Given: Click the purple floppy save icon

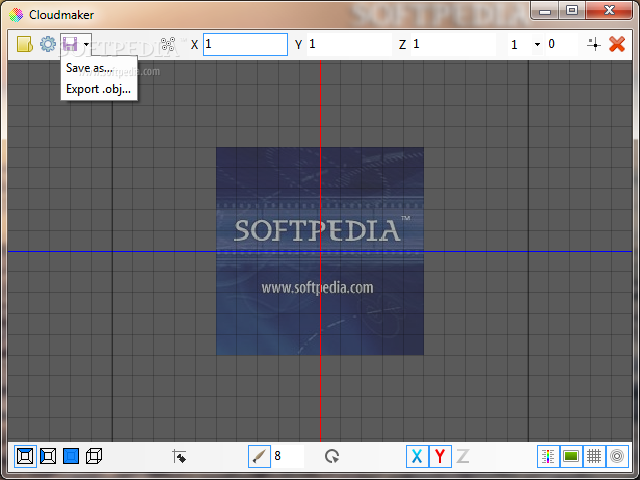Looking at the screenshot, I should [70, 44].
